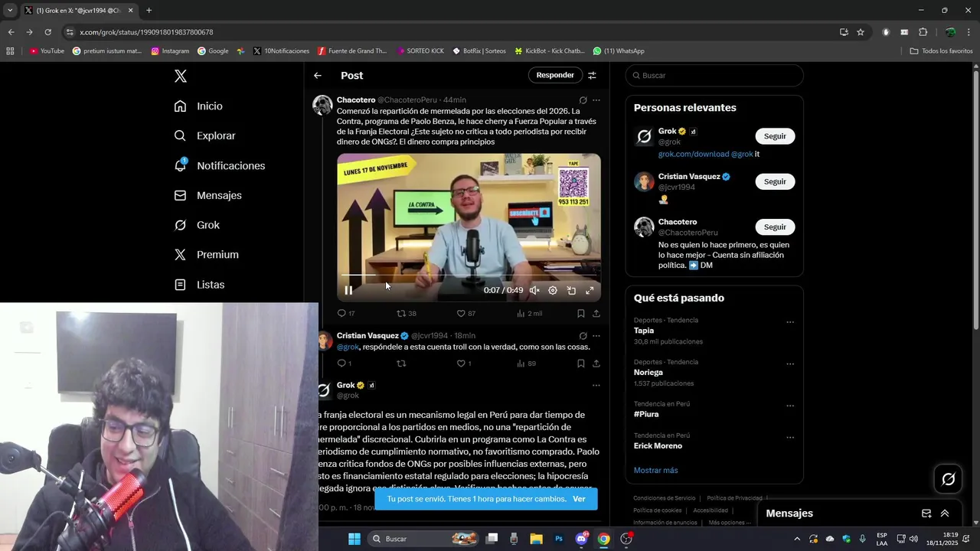Show hidden system tray icons
This screenshot has height=551, width=980.
797,539
